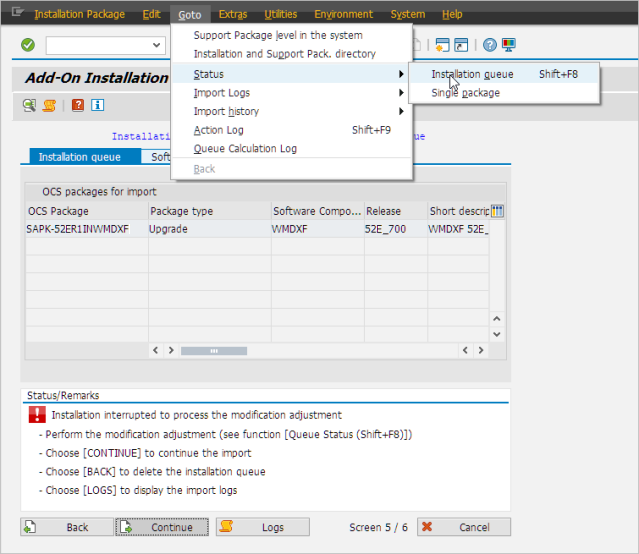Click the red online documentation icon
639x554 pixels.
tap(78, 105)
